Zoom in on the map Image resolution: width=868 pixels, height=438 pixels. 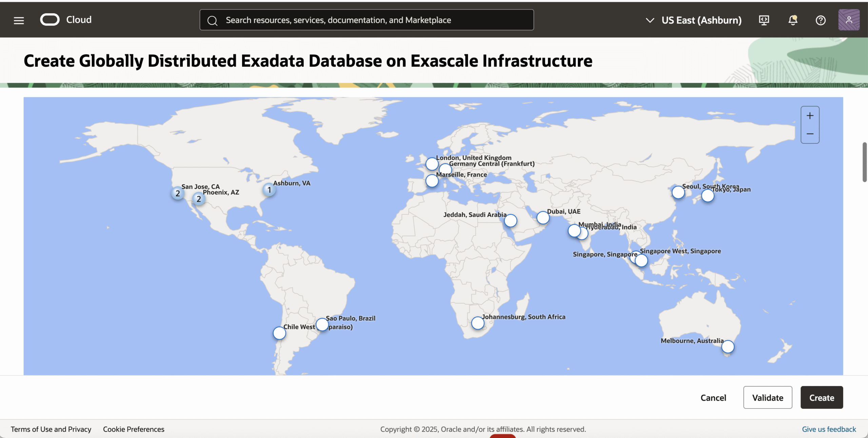[x=810, y=116]
